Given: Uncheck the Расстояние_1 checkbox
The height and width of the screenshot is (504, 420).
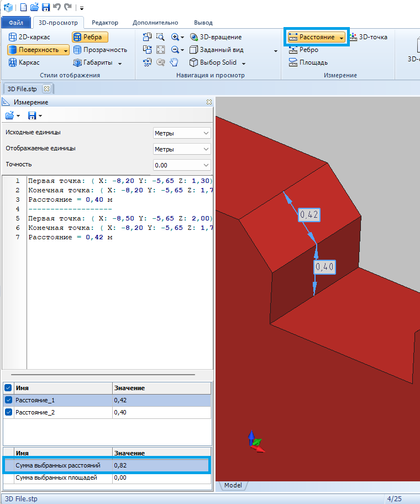Looking at the screenshot, I should (8, 400).
